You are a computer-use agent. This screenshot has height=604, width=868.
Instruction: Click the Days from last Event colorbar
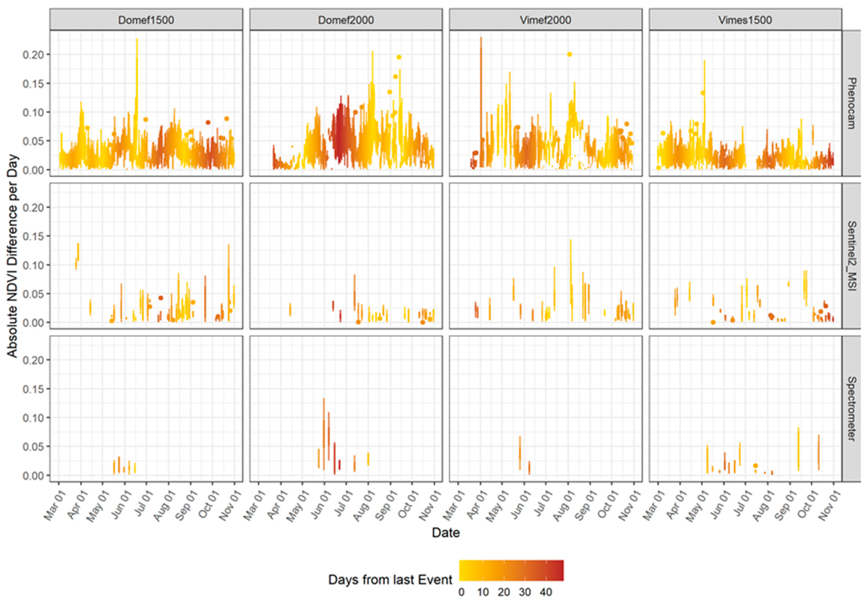point(511,570)
